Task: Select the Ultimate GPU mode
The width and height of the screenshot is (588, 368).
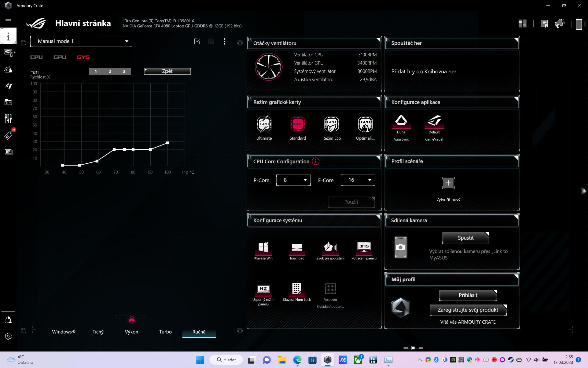Action: [x=264, y=128]
